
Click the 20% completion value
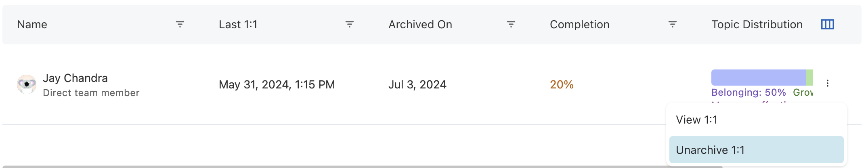(x=562, y=84)
